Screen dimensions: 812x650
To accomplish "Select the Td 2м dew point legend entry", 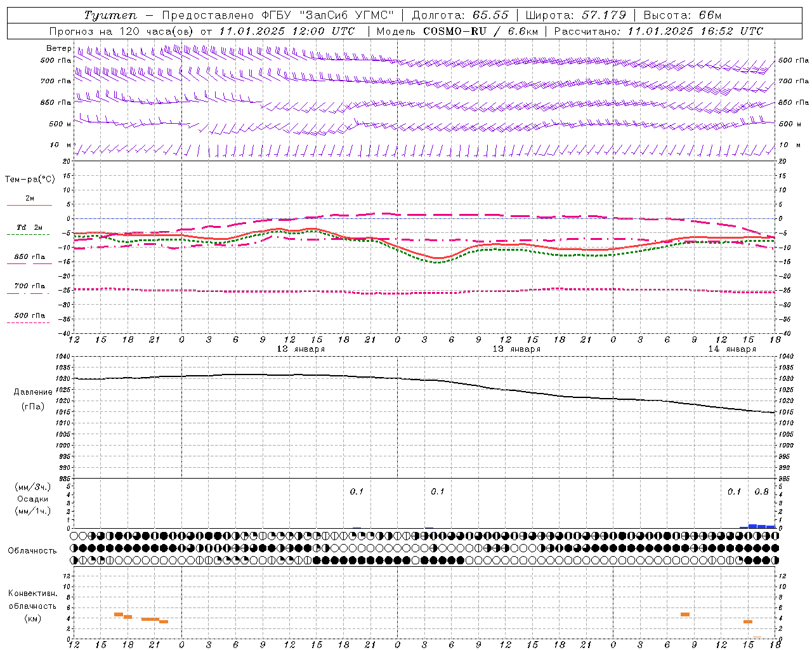I will click(29, 227).
